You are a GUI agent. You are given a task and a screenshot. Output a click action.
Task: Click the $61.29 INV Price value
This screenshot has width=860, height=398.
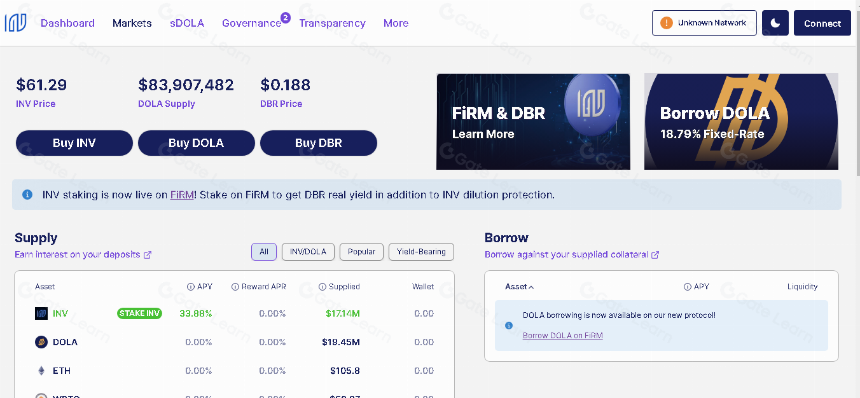point(41,85)
